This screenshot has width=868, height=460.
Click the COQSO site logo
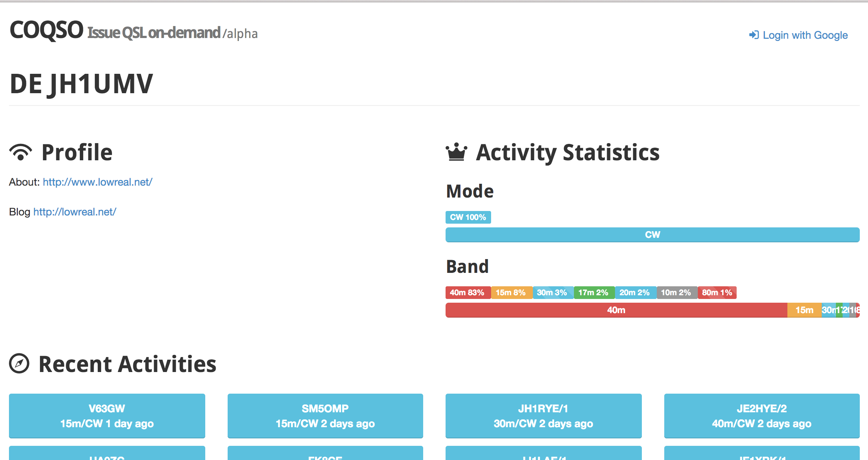tap(46, 30)
